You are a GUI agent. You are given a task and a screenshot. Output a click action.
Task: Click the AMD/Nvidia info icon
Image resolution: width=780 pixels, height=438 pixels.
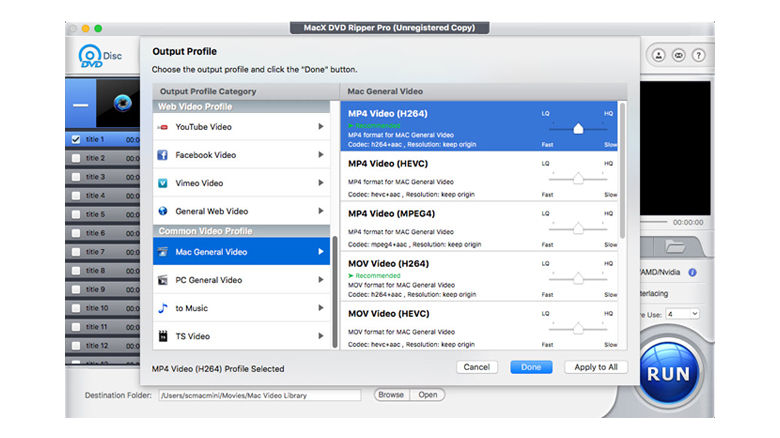(x=692, y=272)
